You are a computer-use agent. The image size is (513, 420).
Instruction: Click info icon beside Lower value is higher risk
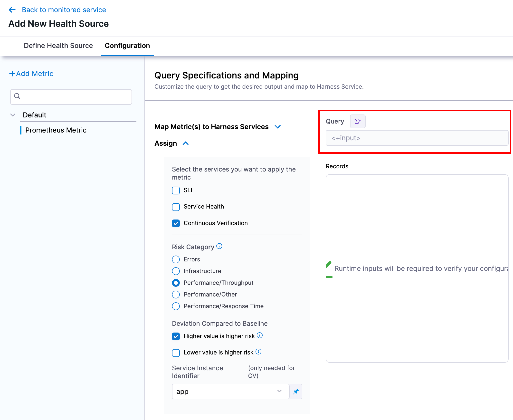pyautogui.click(x=259, y=352)
